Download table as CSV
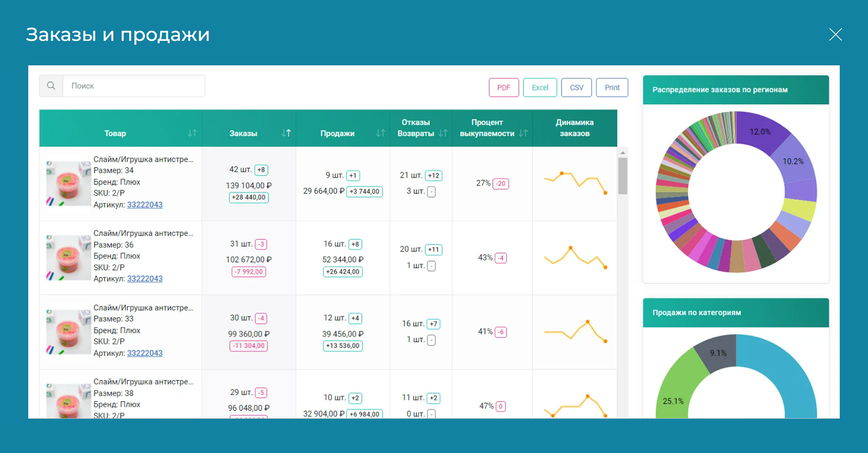This screenshot has height=453, width=868. point(576,87)
